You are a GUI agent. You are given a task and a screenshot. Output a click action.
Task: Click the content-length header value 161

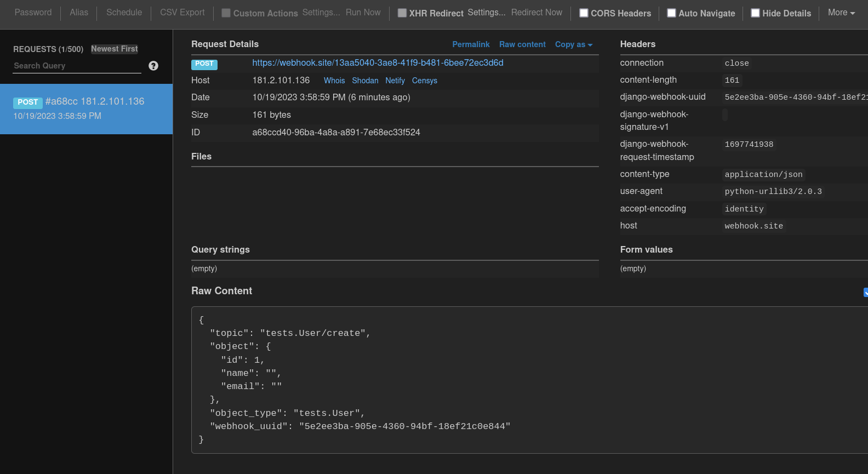pos(732,81)
